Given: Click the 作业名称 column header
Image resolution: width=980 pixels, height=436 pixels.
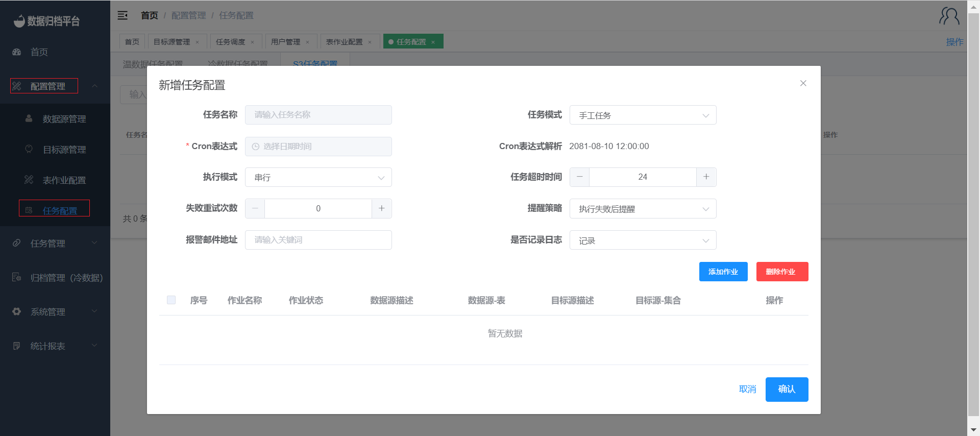Looking at the screenshot, I should click(244, 300).
